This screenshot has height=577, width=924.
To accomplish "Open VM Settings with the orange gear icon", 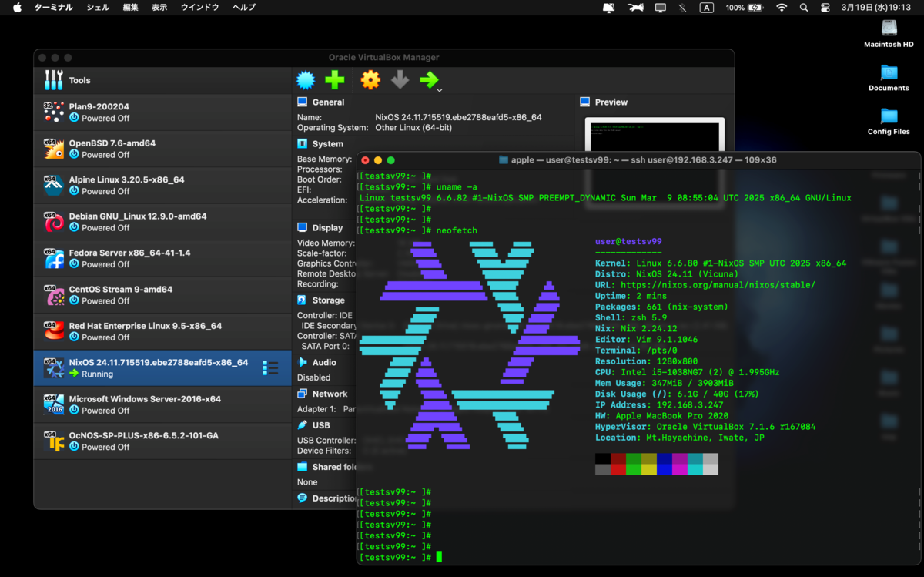I will click(x=370, y=79).
